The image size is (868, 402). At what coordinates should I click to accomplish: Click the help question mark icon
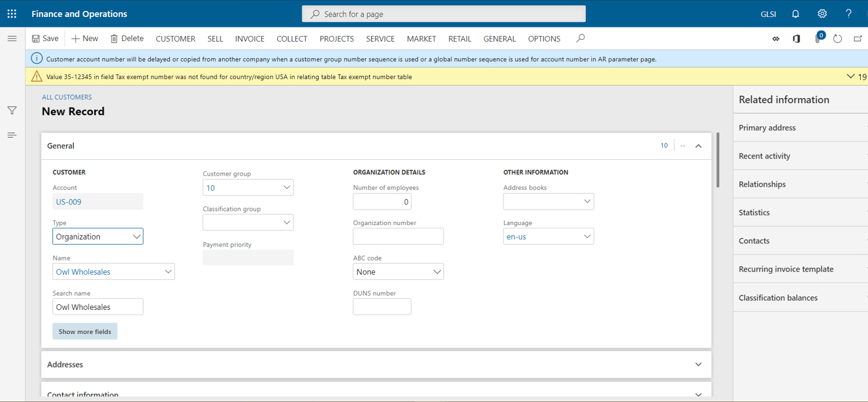click(848, 14)
